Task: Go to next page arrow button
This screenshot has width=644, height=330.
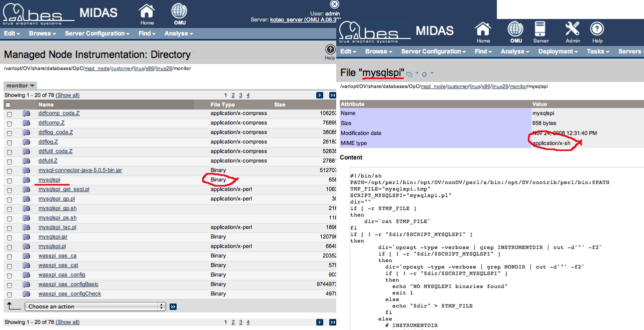Action: pyautogui.click(x=319, y=95)
